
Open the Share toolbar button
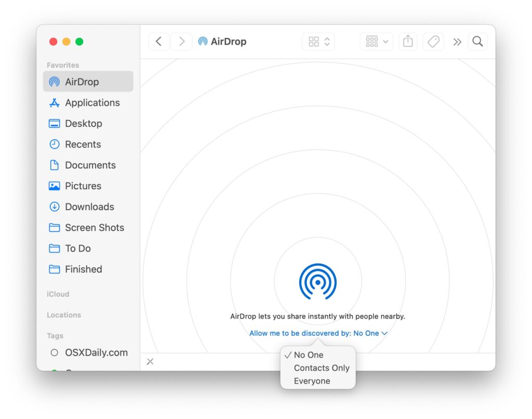click(x=408, y=42)
